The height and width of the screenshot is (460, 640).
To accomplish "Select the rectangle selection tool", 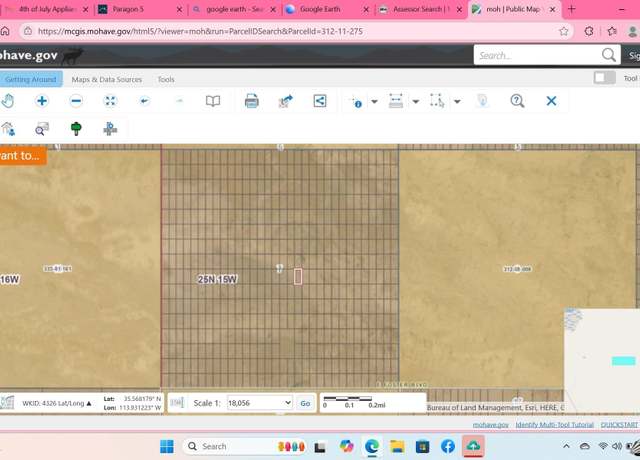I will (x=437, y=101).
